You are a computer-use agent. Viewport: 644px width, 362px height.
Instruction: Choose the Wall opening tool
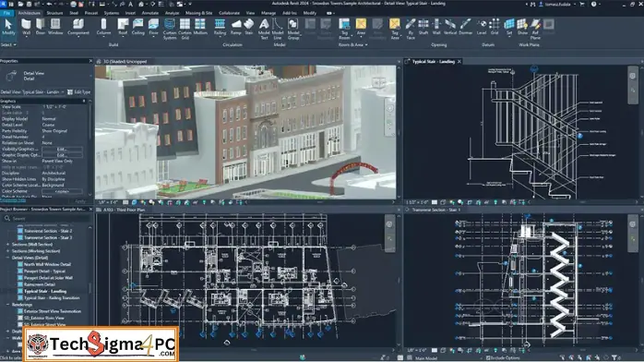[x=436, y=27]
